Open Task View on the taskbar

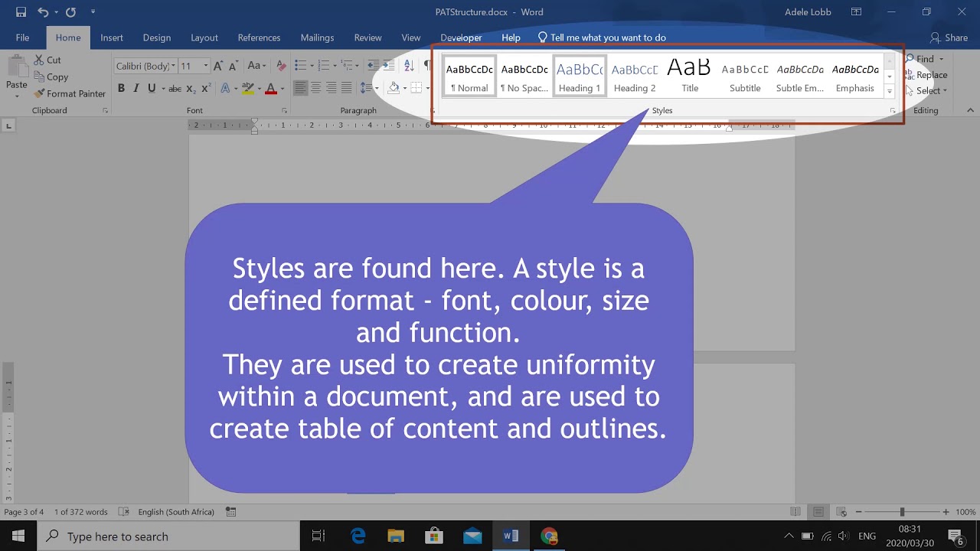pyautogui.click(x=318, y=536)
